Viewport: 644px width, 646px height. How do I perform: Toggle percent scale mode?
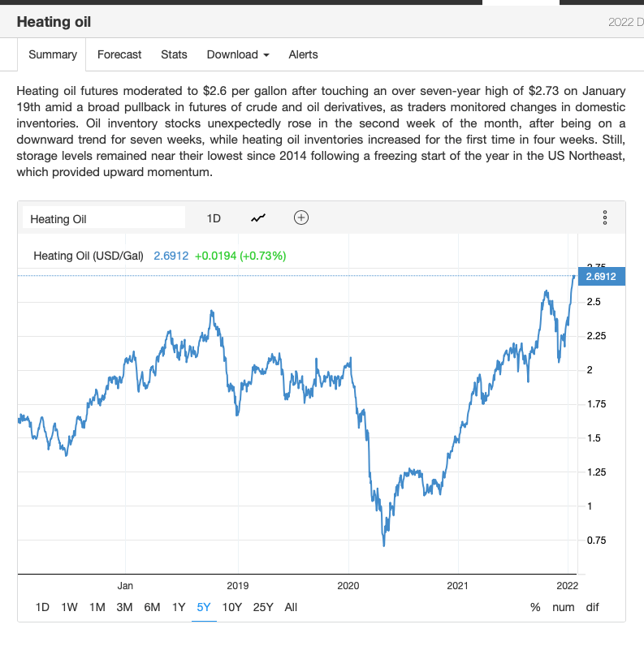pyautogui.click(x=535, y=607)
